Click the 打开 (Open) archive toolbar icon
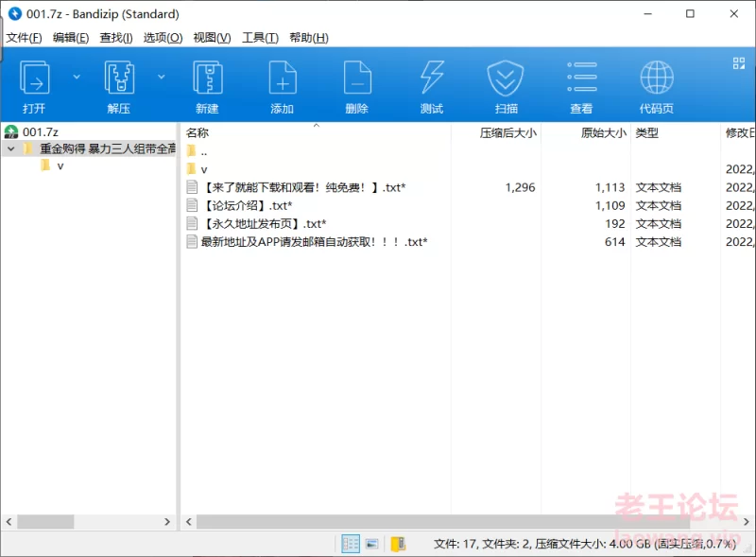756x557 pixels. [35, 85]
